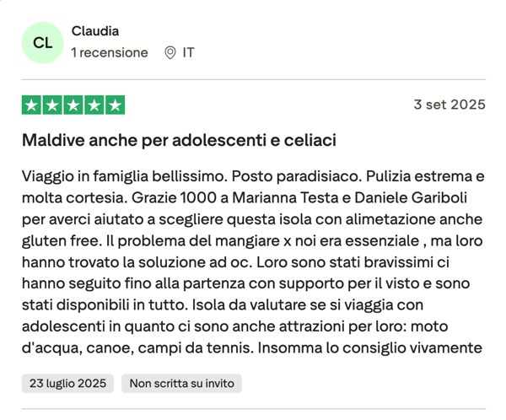Image resolution: width=506 pixels, height=420 pixels.
Task: Click the "Non scritta su invito" badge
Action: pyautogui.click(x=181, y=383)
